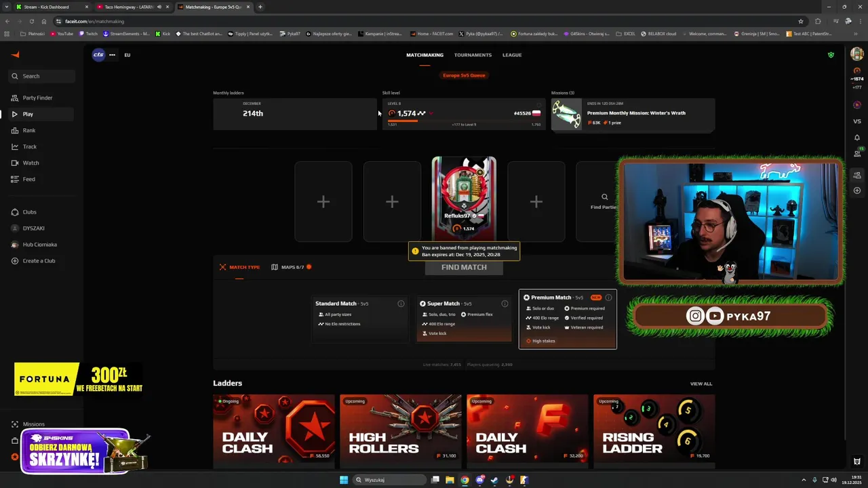The image size is (868, 488).
Task: Click the FIND MATCH button
Action: 464,267
